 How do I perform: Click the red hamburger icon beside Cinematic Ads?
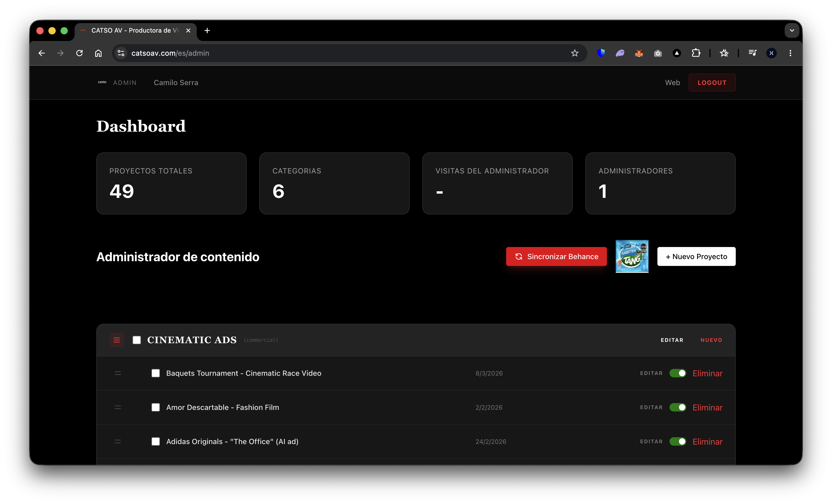[x=117, y=340]
